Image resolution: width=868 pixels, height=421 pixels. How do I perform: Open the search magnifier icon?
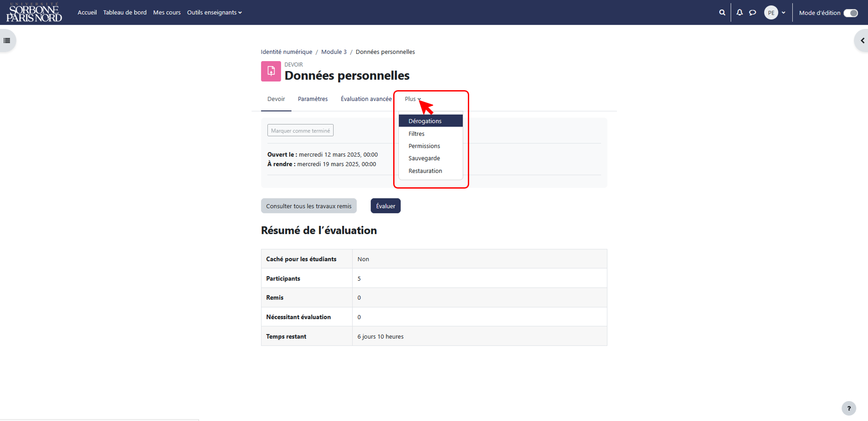click(722, 13)
